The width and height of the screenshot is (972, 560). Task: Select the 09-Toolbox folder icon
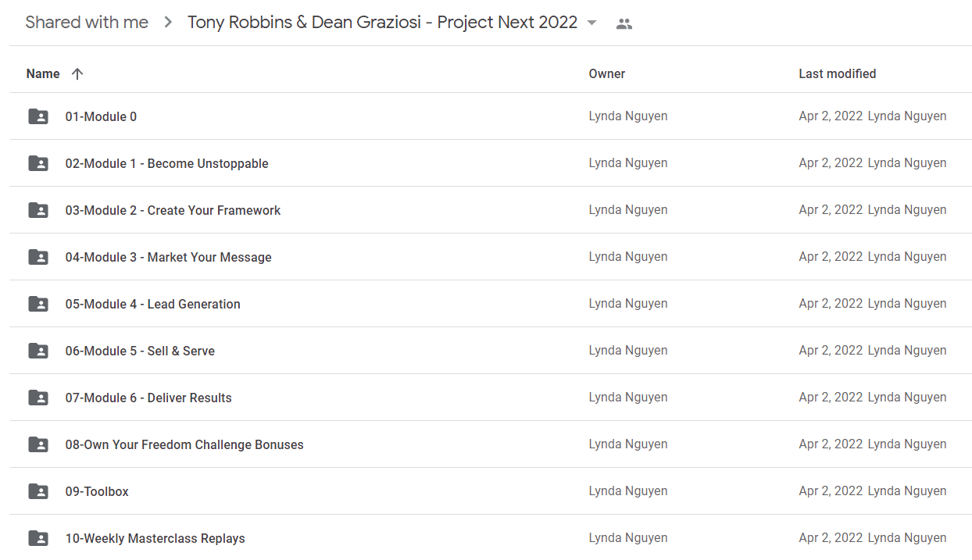pos(38,491)
